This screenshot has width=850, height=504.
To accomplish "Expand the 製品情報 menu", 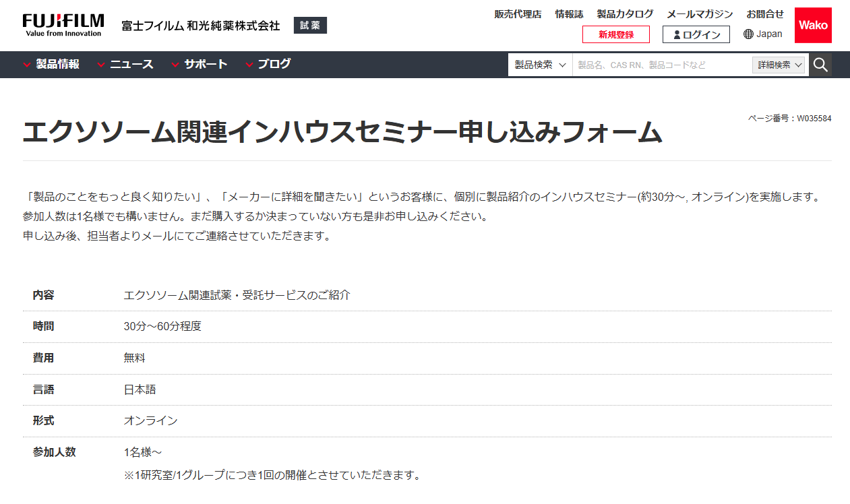I will pyautogui.click(x=51, y=64).
